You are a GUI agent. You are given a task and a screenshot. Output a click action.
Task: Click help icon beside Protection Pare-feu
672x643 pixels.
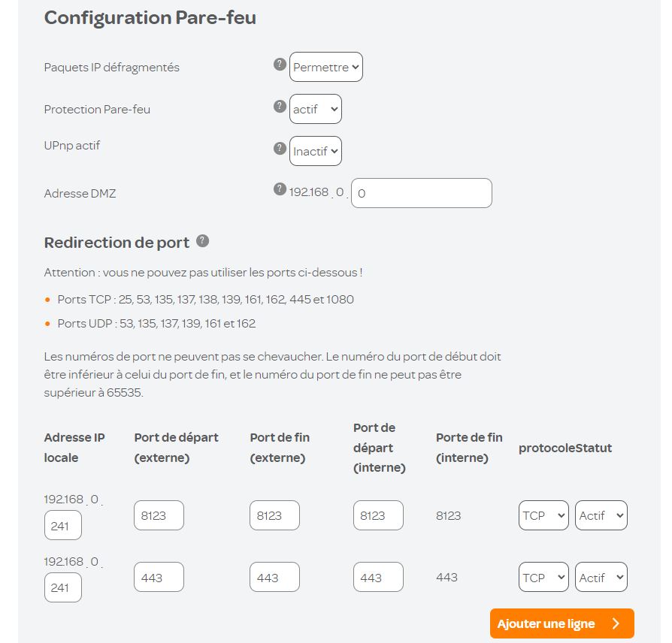tap(280, 107)
